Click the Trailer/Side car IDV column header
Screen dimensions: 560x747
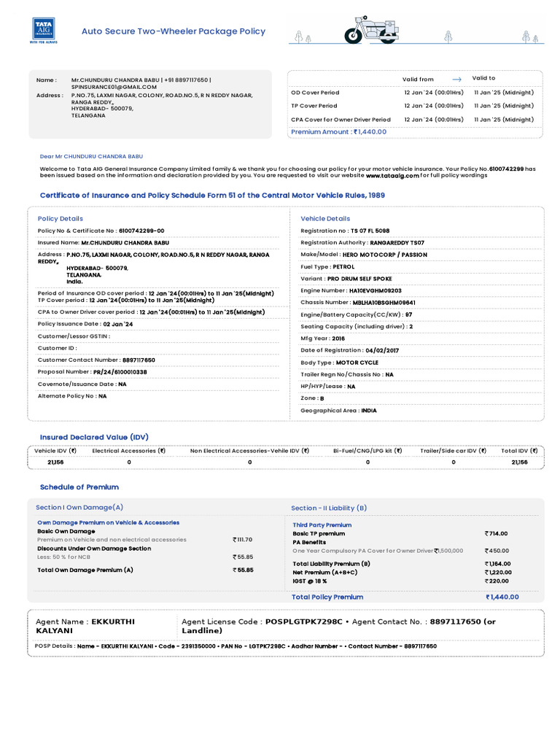click(453, 451)
